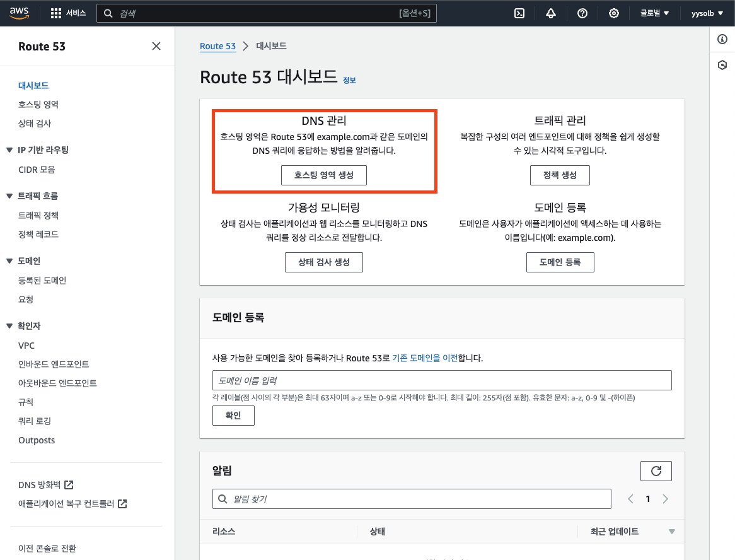The height and width of the screenshot is (560, 735).
Task: Collapse the 도메인 section in sidebar
Action: (9, 261)
